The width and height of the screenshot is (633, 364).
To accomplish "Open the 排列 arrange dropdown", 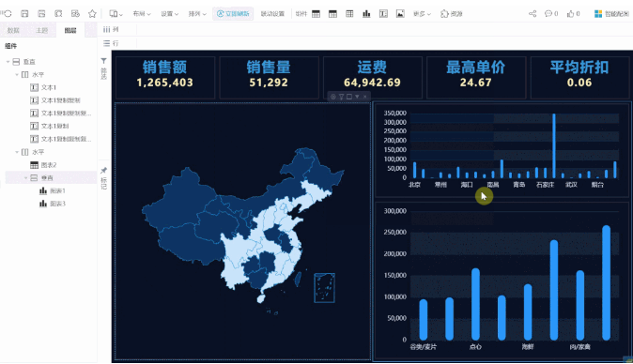I will pyautogui.click(x=197, y=14).
